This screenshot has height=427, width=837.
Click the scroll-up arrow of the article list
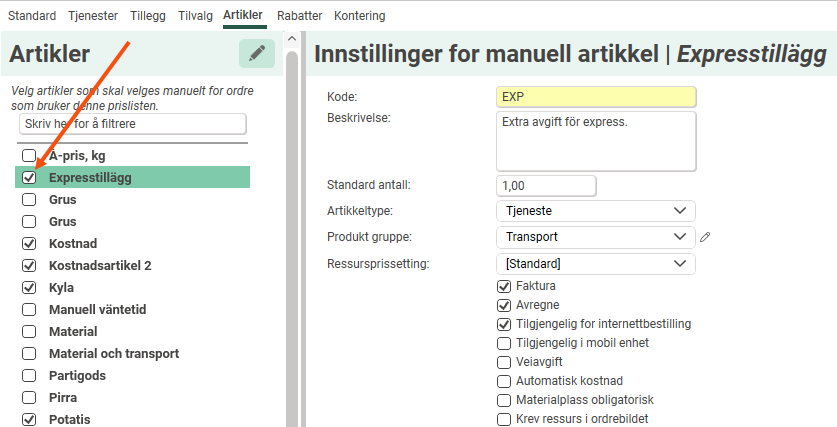(292, 40)
